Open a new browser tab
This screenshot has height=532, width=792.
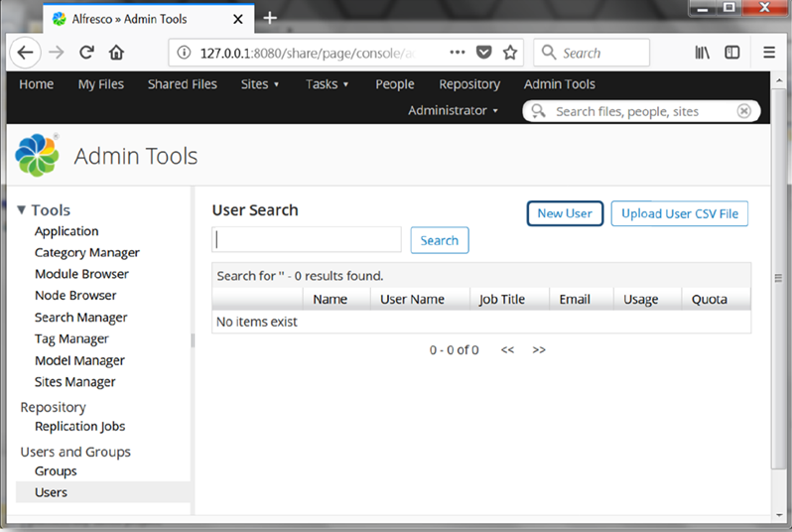270,18
